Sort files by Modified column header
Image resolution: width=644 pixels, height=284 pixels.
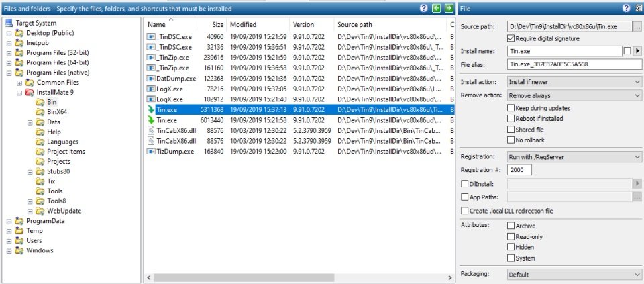(258, 25)
